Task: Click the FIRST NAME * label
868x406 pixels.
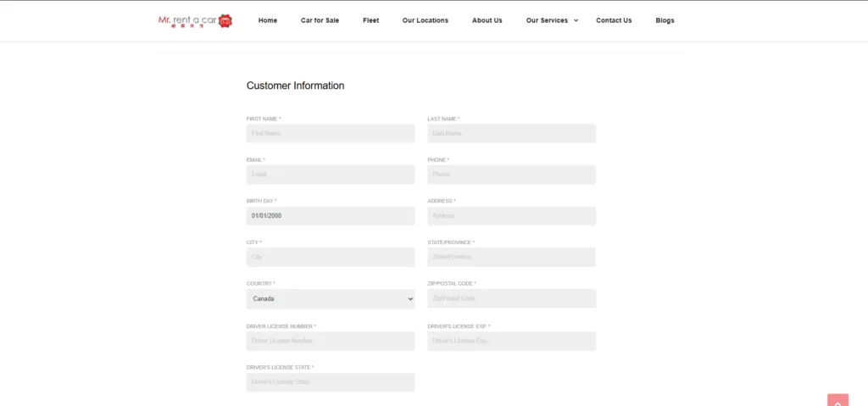Action: click(x=264, y=119)
